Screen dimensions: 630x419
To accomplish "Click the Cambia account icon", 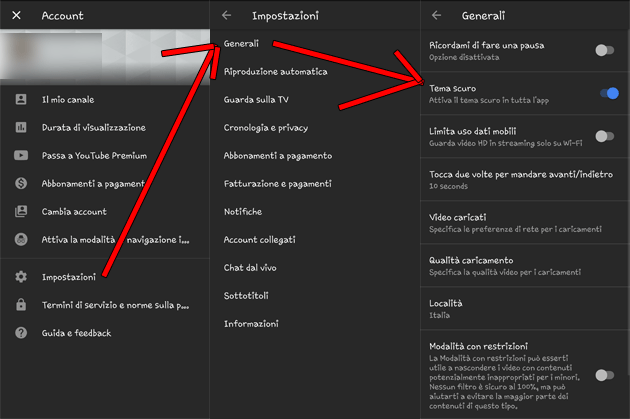I will [20, 212].
